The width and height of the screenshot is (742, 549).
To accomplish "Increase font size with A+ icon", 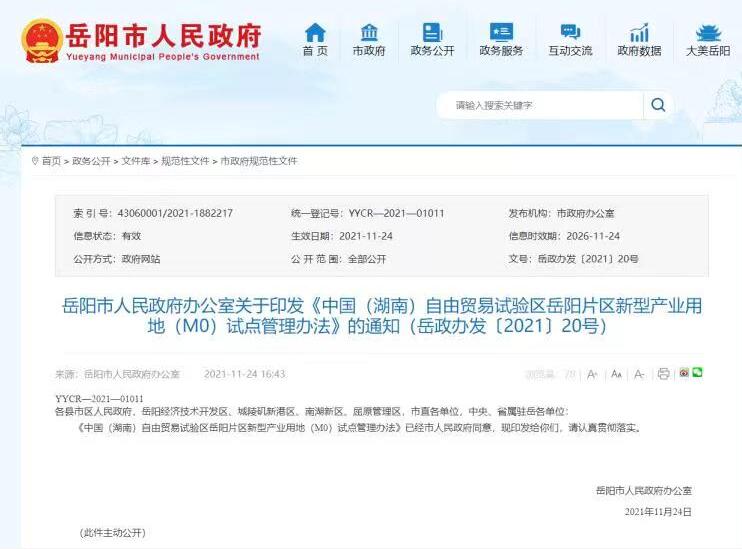I will [593, 374].
